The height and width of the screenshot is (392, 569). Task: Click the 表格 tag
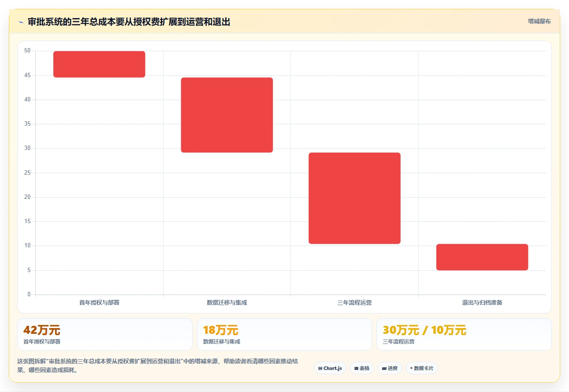[362, 368]
